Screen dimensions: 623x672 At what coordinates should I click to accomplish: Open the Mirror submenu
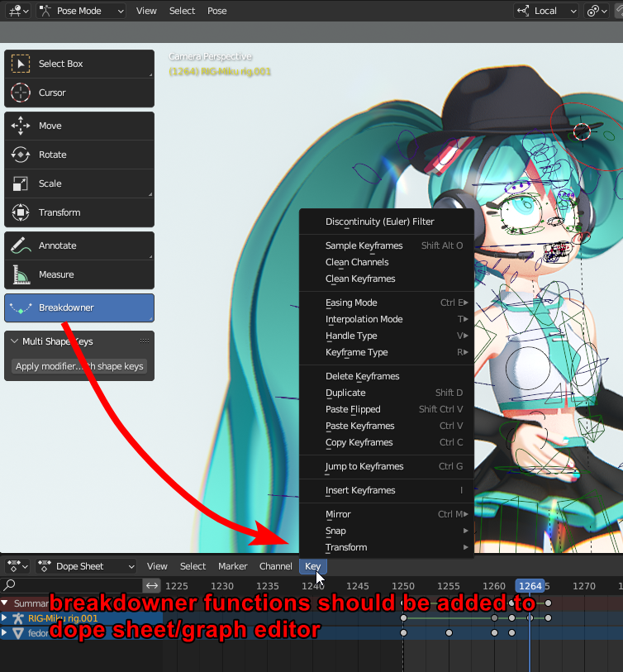(387, 514)
